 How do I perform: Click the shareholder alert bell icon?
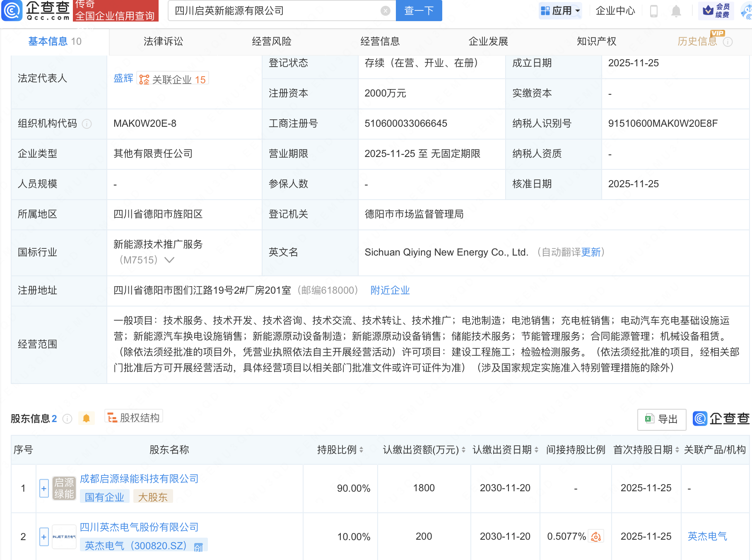[86, 418]
